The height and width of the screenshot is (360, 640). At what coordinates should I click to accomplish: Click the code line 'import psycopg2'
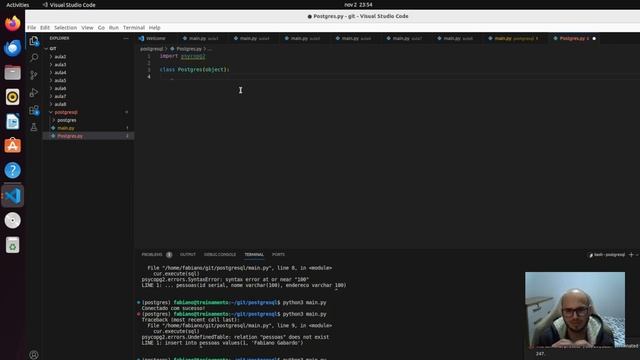[x=182, y=56]
